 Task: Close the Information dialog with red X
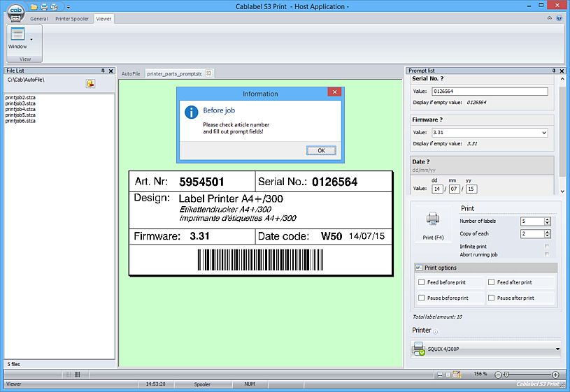tap(334, 92)
